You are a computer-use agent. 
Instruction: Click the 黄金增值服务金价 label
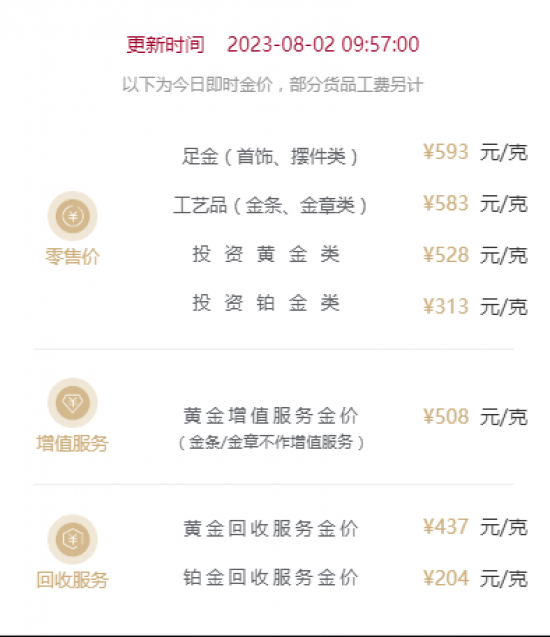(x=271, y=416)
